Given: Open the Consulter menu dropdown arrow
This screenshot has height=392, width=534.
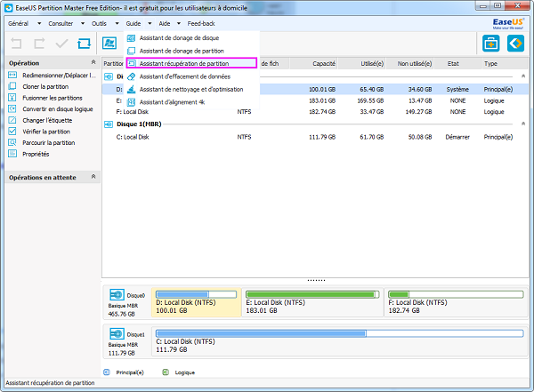Looking at the screenshot, I should click(x=83, y=23).
